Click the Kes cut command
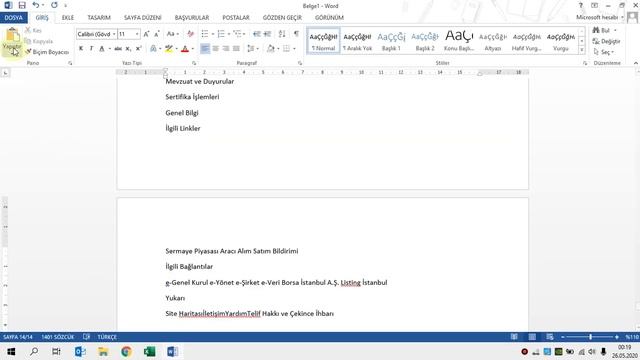 click(33, 31)
